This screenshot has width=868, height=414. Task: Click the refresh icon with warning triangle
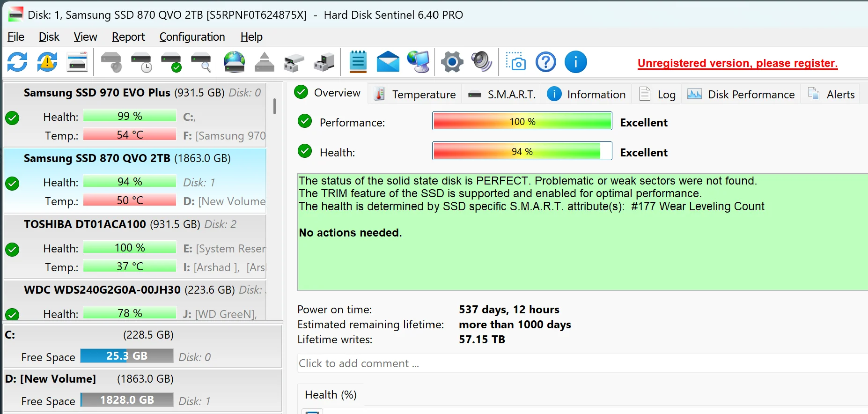pos(47,62)
